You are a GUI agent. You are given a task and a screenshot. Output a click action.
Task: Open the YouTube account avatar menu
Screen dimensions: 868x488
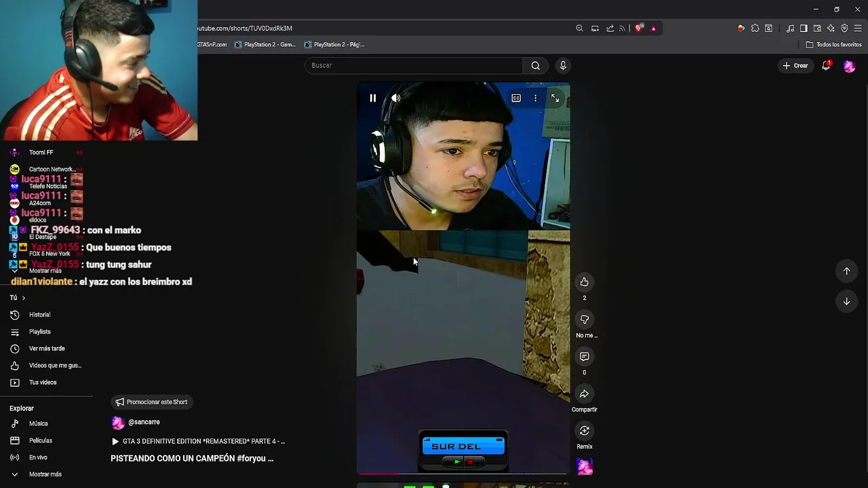coord(849,66)
